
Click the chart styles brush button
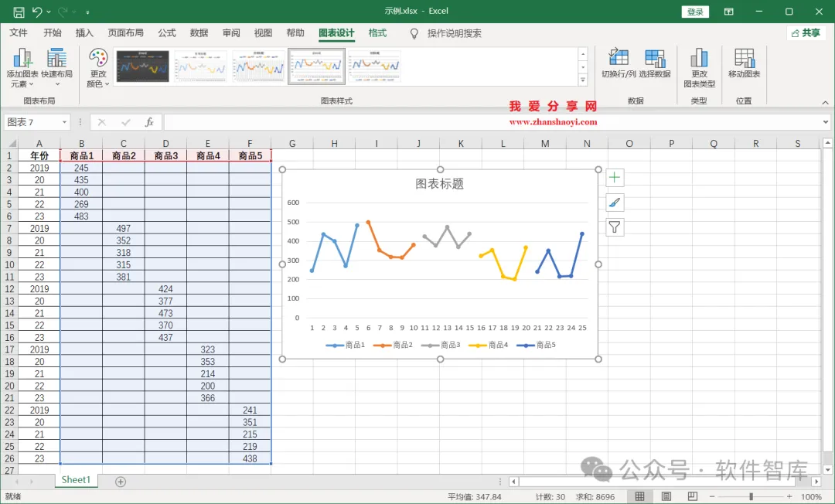615,203
